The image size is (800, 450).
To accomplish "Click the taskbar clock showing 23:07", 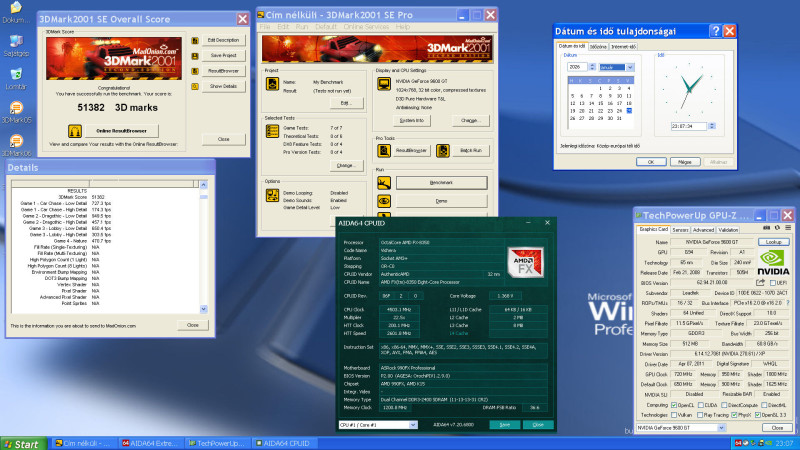I will pyautogui.click(x=785, y=444).
